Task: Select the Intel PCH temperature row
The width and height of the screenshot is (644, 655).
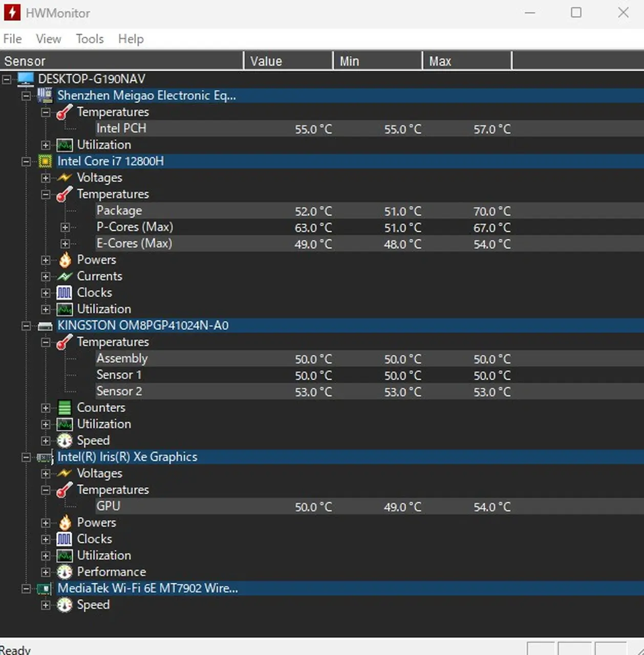Action: tap(121, 128)
